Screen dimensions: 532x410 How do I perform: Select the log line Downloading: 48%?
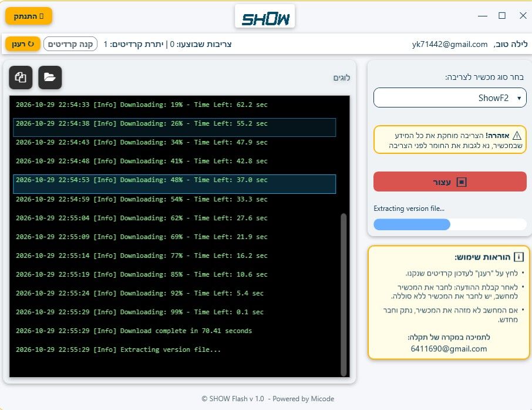pyautogui.click(x=174, y=184)
